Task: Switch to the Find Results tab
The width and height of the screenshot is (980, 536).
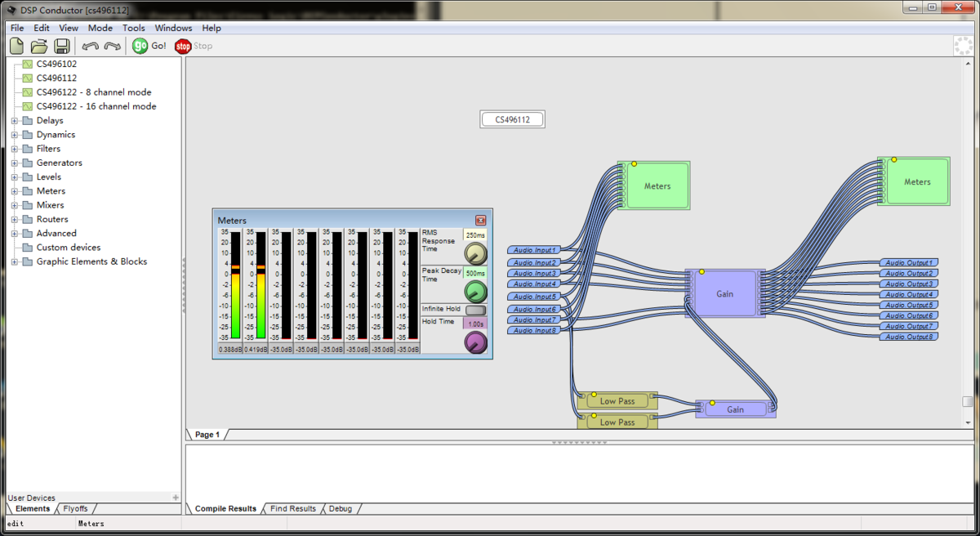Action: [x=293, y=509]
